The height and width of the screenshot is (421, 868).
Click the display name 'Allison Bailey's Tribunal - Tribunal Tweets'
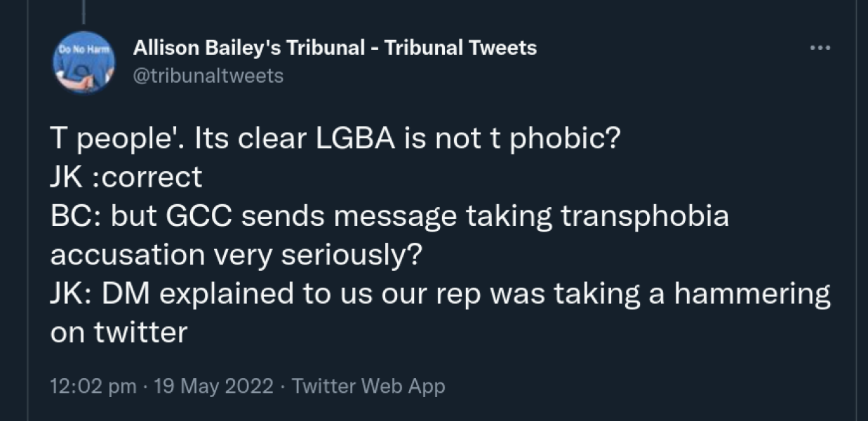(334, 48)
